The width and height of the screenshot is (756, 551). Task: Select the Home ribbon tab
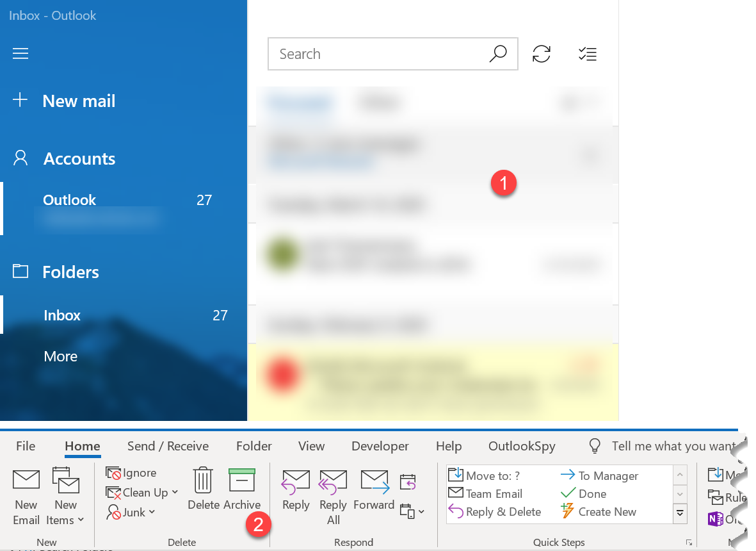click(x=83, y=446)
